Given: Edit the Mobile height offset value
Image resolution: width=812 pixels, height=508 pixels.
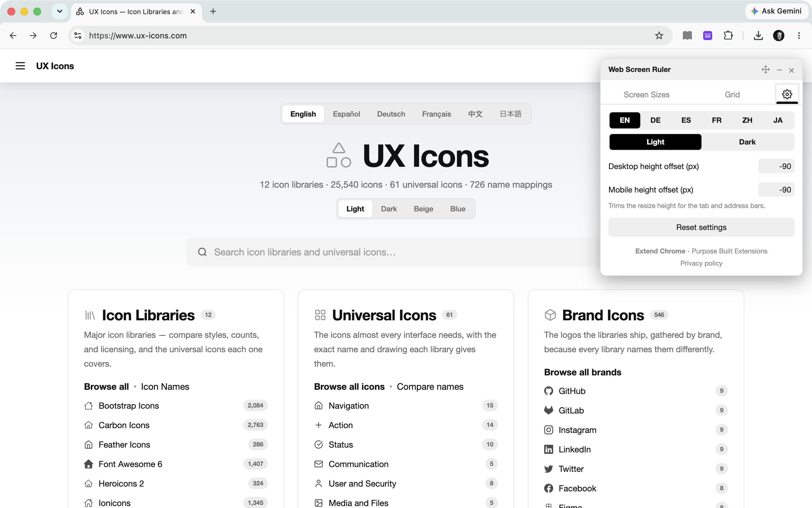Looking at the screenshot, I should click(x=776, y=190).
